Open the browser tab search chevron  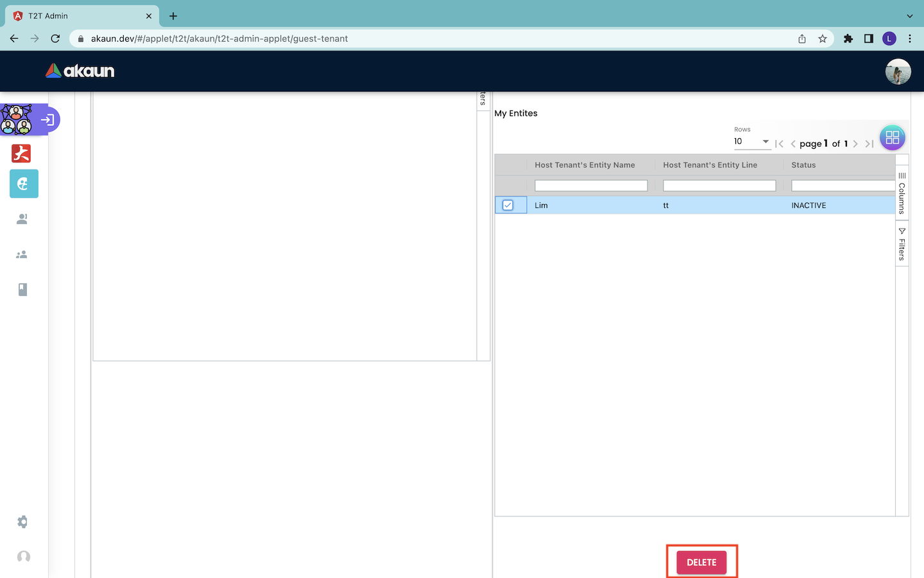(910, 16)
